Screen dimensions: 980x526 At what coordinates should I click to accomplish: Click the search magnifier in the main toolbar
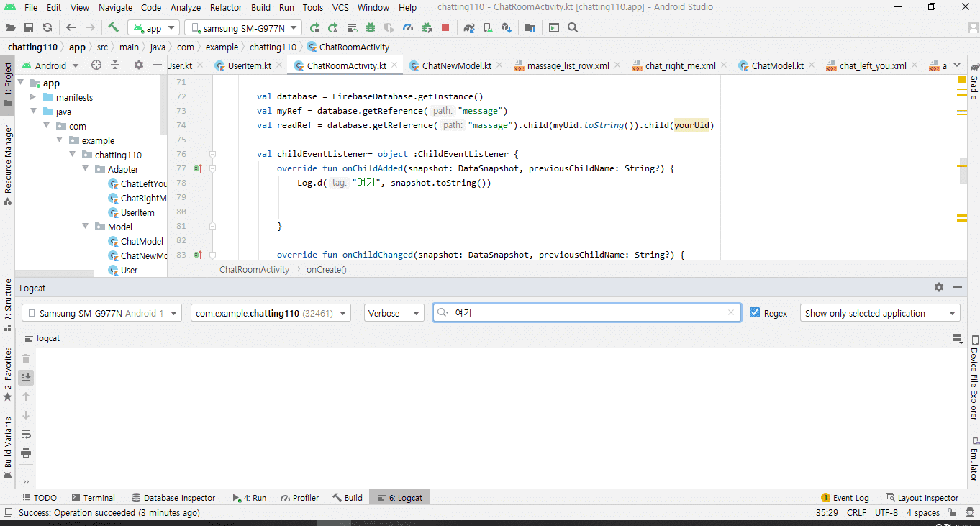tap(573, 28)
